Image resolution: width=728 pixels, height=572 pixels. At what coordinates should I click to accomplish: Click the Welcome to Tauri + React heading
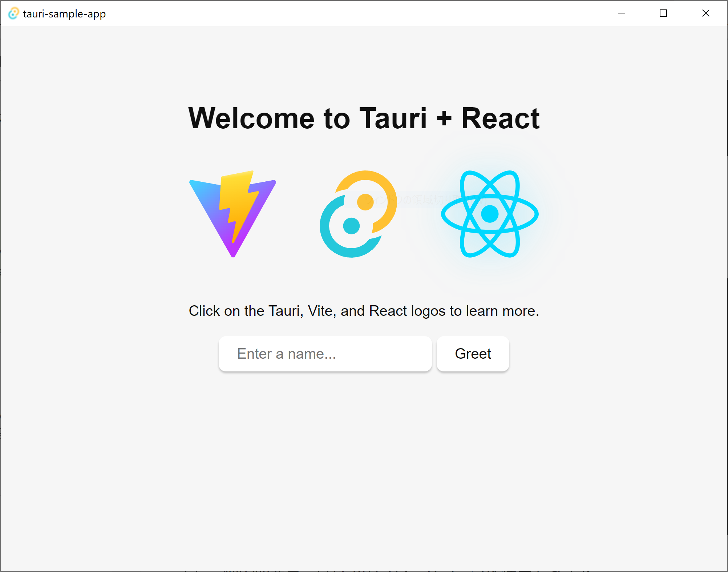[364, 118]
